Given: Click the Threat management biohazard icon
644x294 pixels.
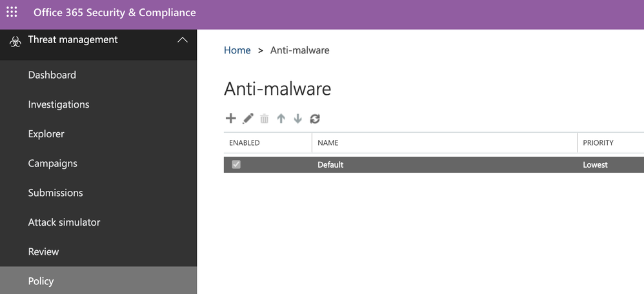Looking at the screenshot, I should (15, 41).
